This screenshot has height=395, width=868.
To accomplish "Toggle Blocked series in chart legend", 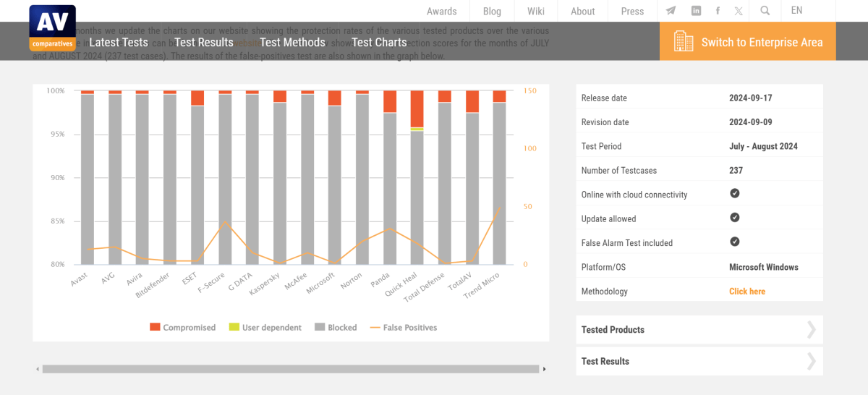I will (336, 328).
